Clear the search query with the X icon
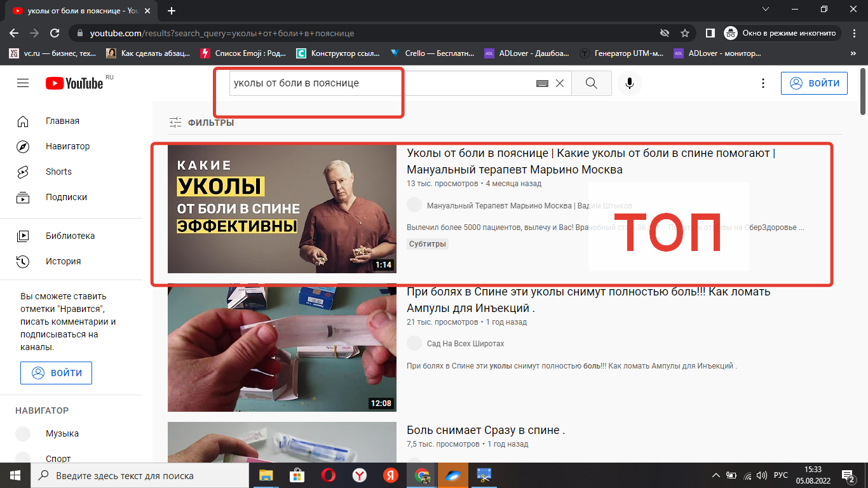 pyautogui.click(x=560, y=83)
